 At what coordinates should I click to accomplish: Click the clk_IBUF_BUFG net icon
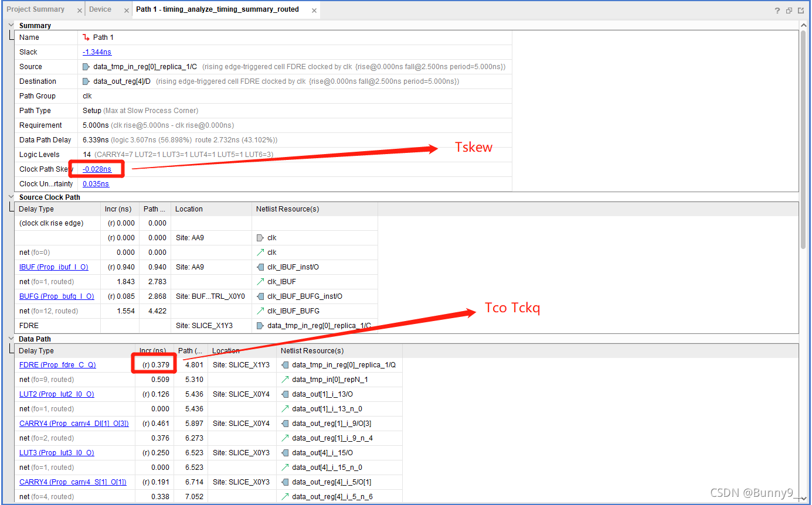coord(260,311)
